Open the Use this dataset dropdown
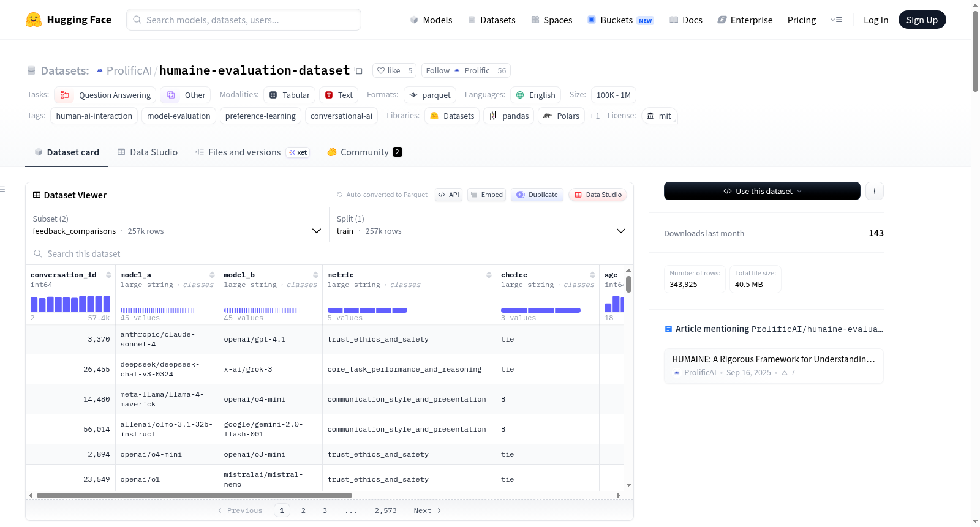Screen dimensions: 980x527 (762, 191)
